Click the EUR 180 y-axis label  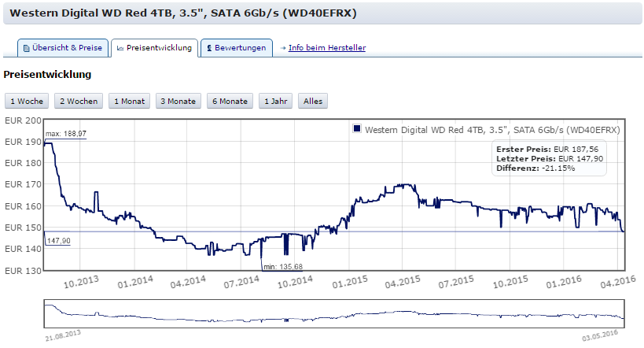coord(23,163)
